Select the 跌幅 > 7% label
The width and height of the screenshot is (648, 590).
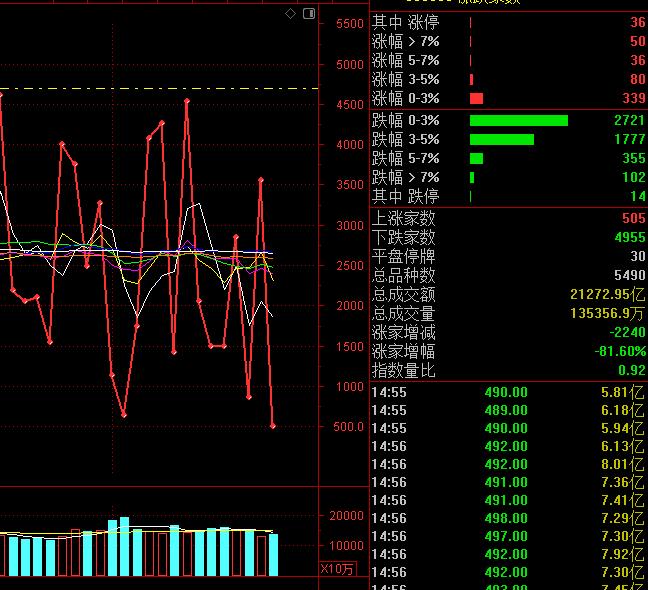(405, 177)
